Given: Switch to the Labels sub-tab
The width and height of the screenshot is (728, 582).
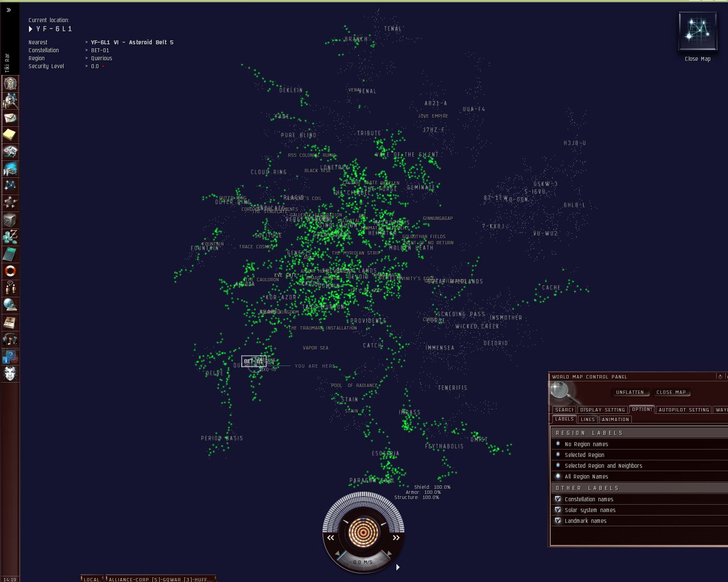Looking at the screenshot, I should 564,419.
